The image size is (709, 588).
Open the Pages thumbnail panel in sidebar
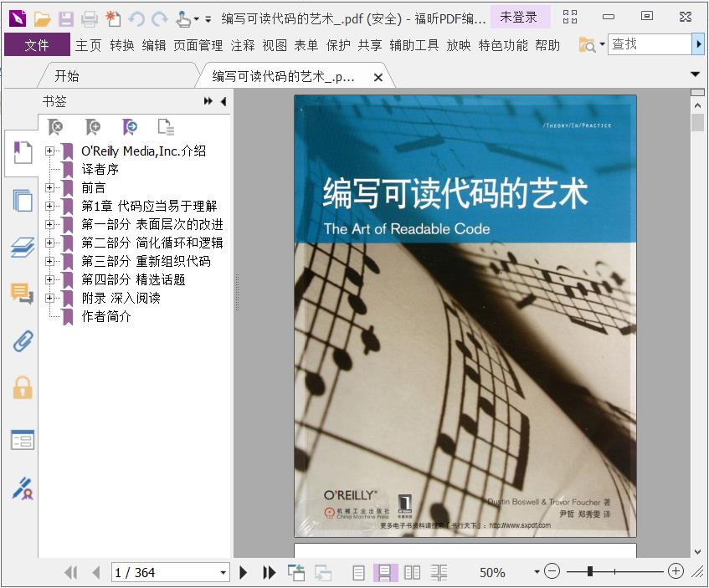click(x=23, y=201)
